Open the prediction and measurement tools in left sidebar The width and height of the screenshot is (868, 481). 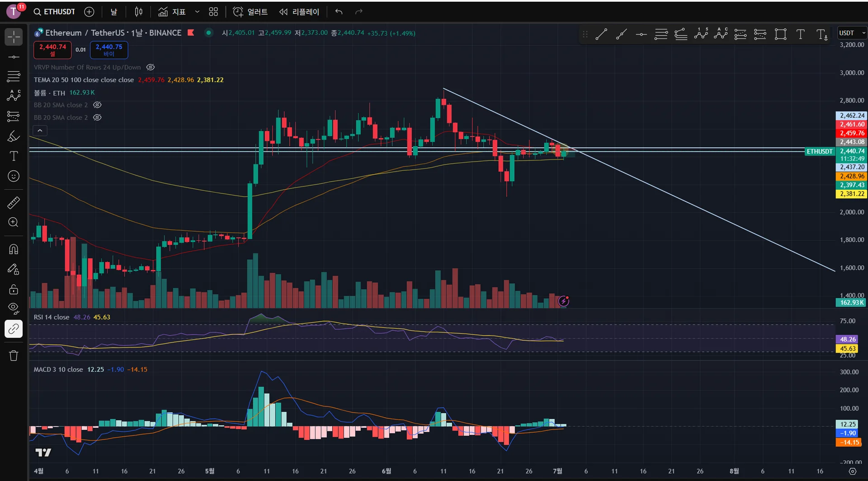coord(14,116)
